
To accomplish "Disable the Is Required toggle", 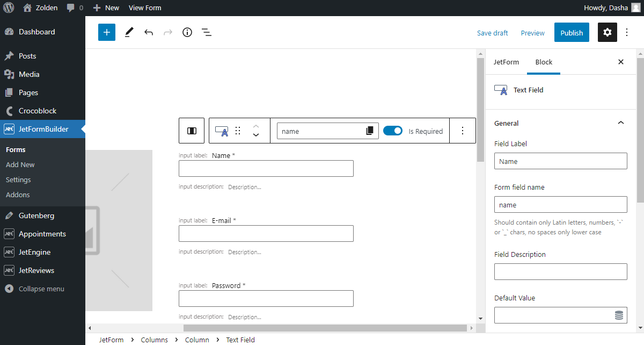I will pyautogui.click(x=393, y=131).
